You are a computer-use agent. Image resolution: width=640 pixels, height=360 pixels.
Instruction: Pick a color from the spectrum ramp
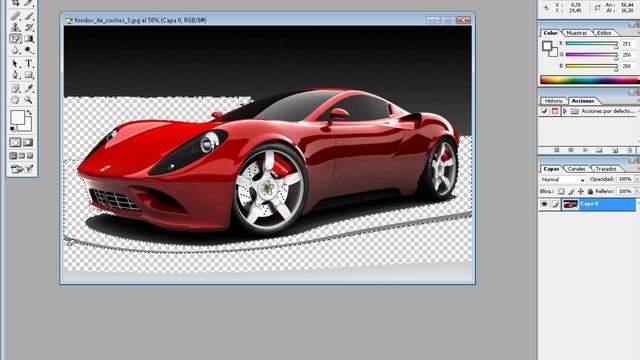coord(589,80)
